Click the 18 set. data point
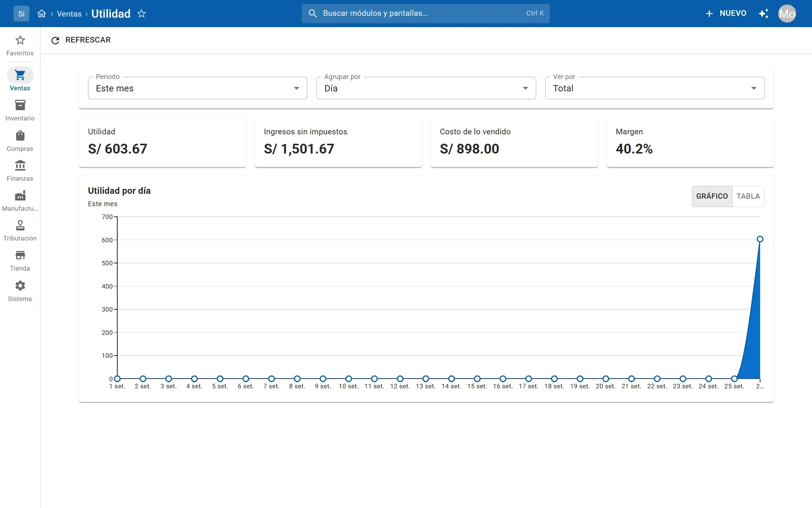812x508 pixels. pyautogui.click(x=554, y=379)
